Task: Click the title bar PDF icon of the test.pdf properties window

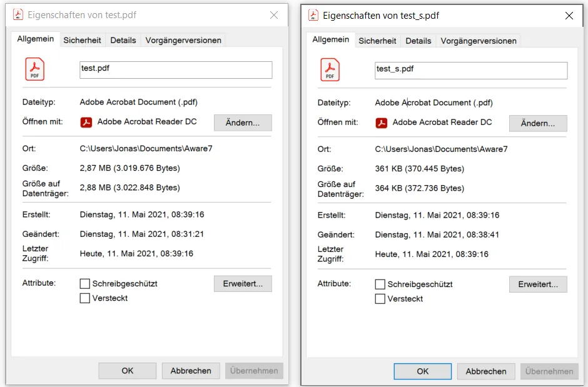Action: tap(17, 15)
